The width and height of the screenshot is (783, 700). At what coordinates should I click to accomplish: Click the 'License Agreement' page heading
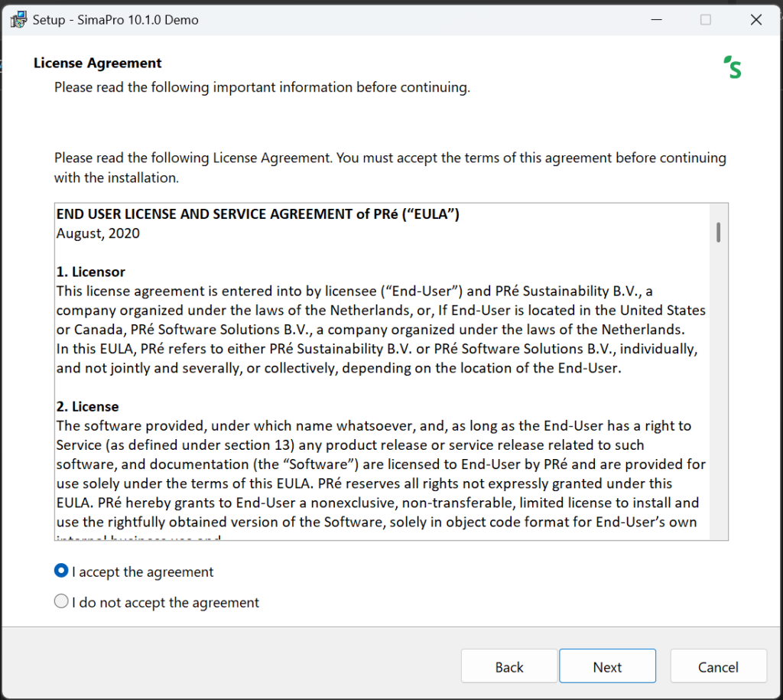tap(98, 63)
